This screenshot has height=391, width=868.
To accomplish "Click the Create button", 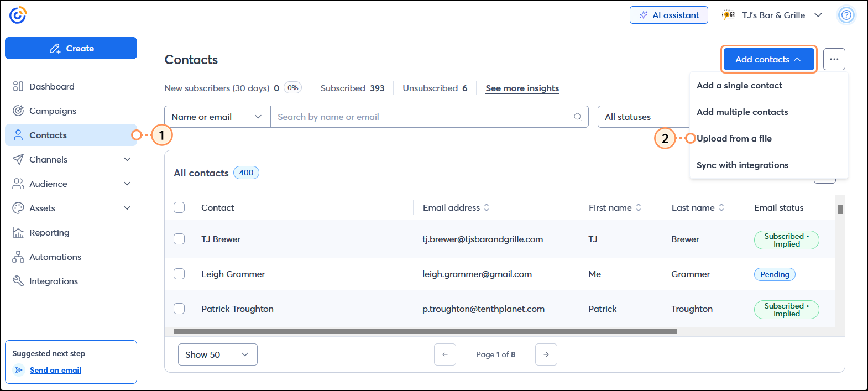I will (71, 48).
